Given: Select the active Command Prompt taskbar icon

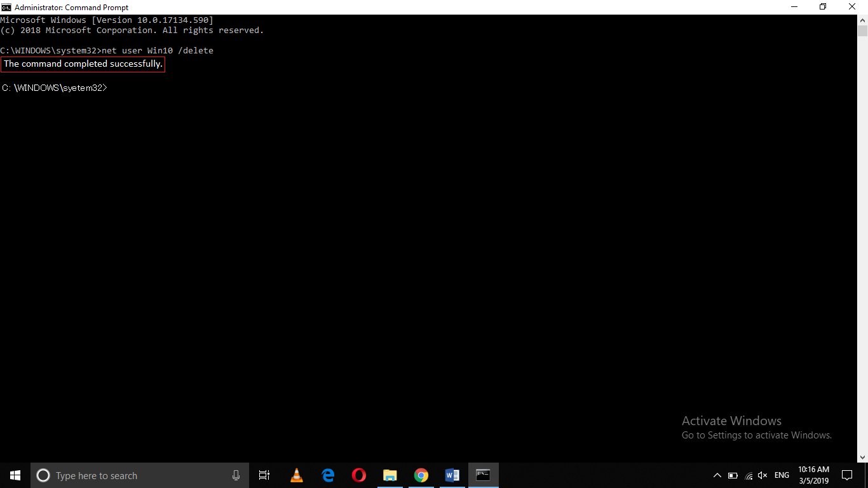Looking at the screenshot, I should [x=483, y=475].
